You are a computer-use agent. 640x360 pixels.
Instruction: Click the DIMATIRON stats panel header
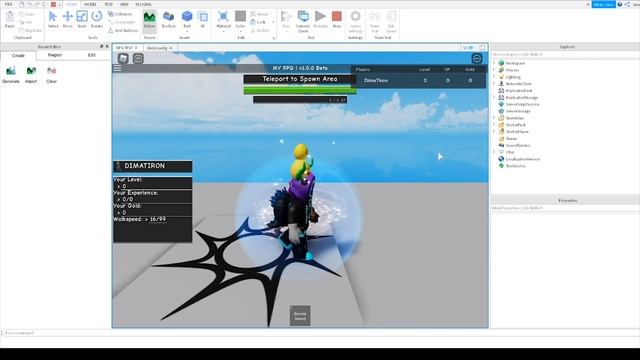(153, 166)
